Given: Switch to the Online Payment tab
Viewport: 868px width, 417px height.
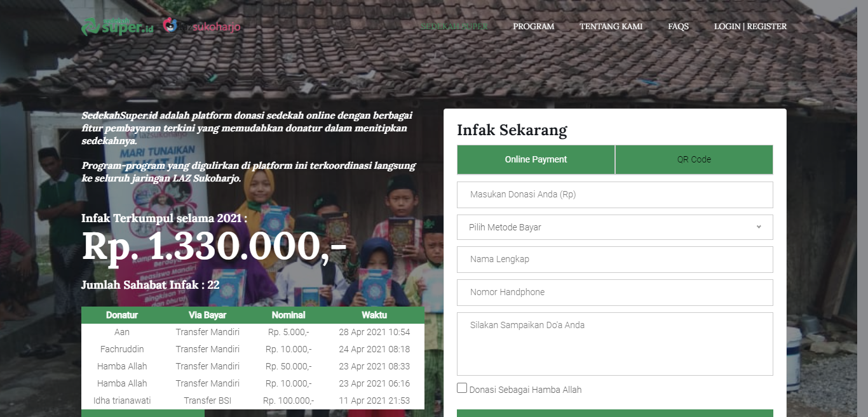Looking at the screenshot, I should pos(536,159).
